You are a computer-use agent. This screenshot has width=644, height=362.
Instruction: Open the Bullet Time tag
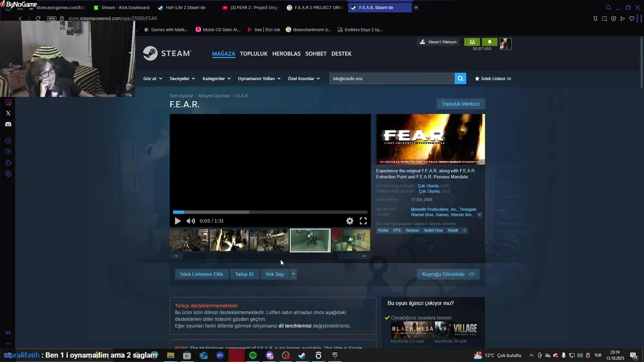434,230
